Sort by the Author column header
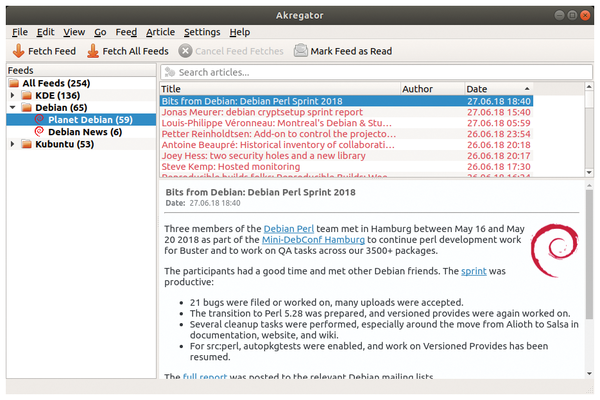Viewport: 600px width, 400px height. tap(432, 89)
